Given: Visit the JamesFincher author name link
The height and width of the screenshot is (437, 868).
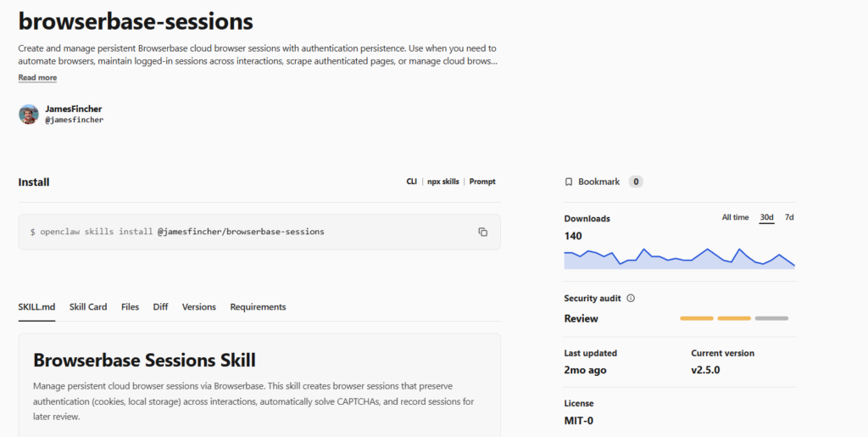Looking at the screenshot, I should [74, 109].
